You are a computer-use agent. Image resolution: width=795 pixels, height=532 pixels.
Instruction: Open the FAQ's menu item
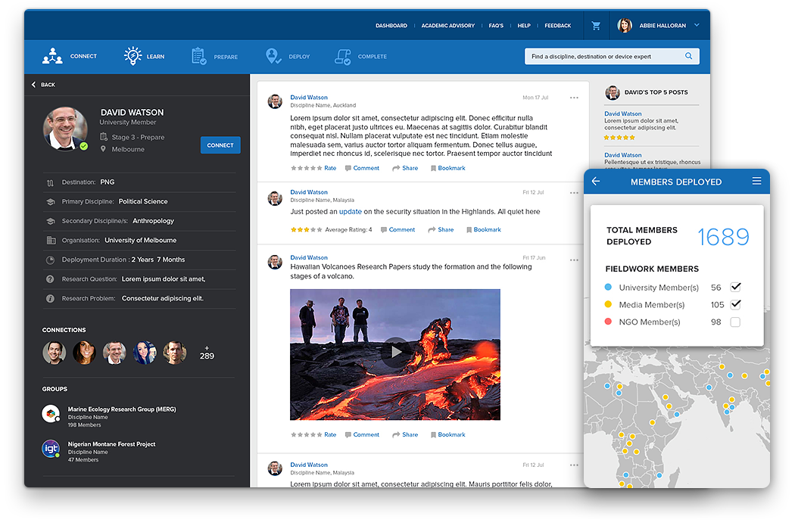click(496, 25)
